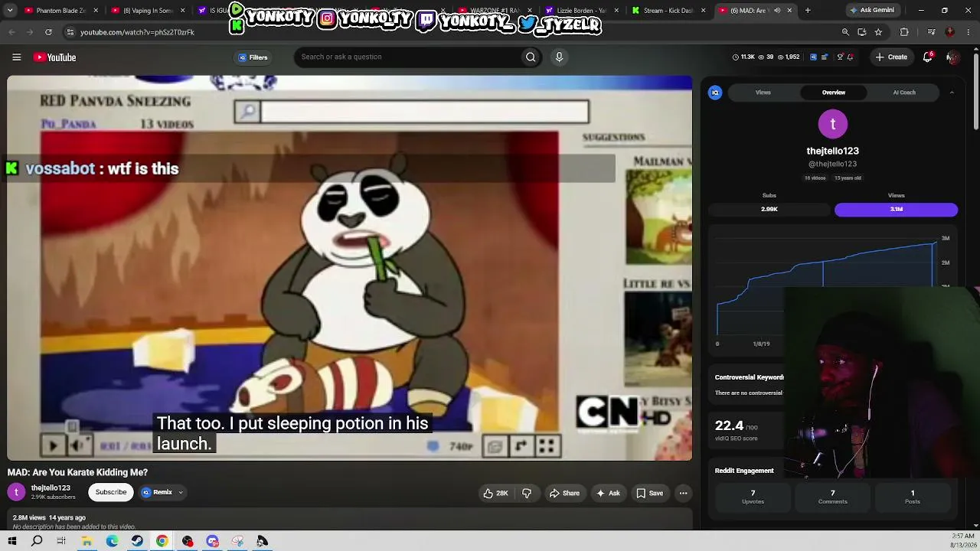Open Windows taskbar search
Viewport: 980px width, 551px height.
point(37,541)
